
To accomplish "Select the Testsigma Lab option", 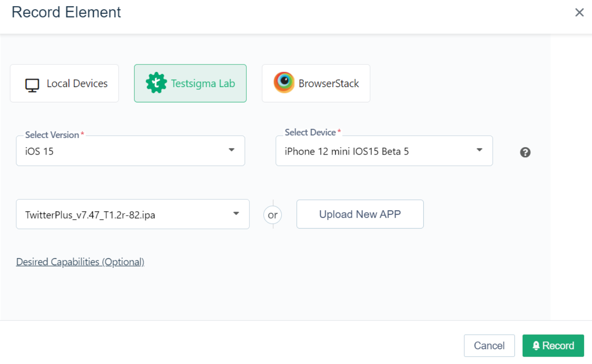I will pyautogui.click(x=191, y=84).
